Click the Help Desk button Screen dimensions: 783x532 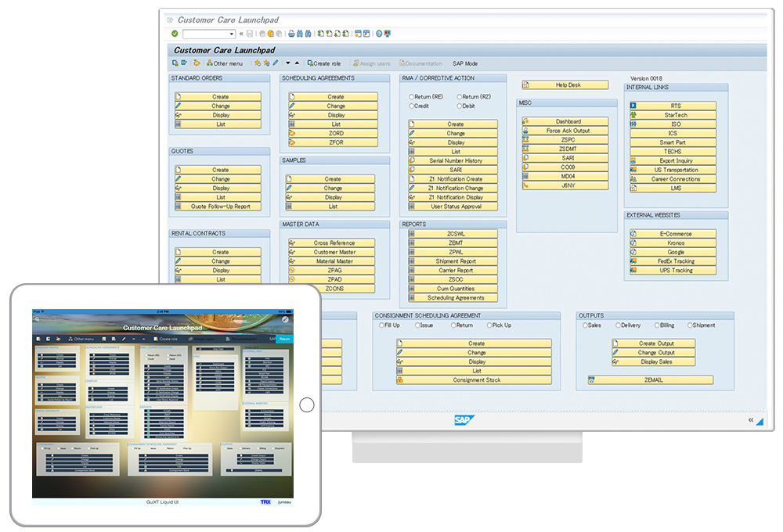point(565,85)
